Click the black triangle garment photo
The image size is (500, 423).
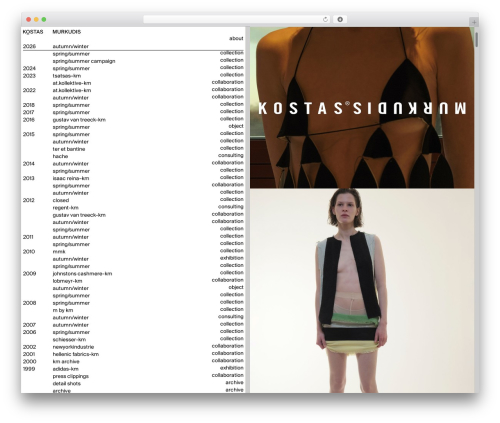tap(362, 108)
